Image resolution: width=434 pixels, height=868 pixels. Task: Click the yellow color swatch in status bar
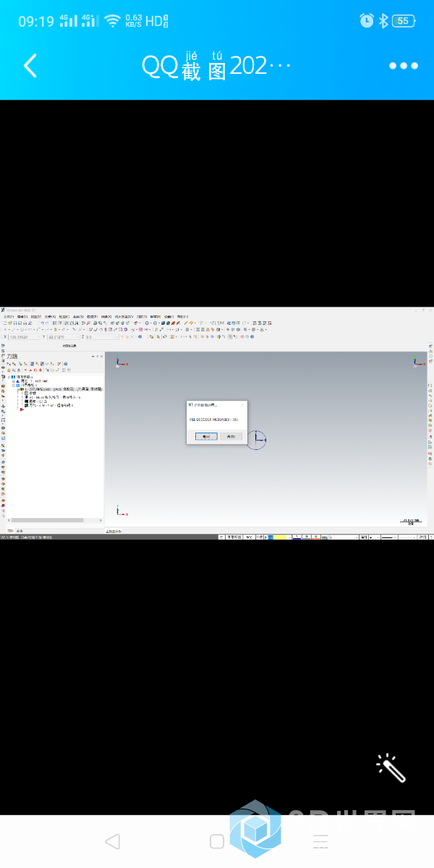(x=281, y=537)
